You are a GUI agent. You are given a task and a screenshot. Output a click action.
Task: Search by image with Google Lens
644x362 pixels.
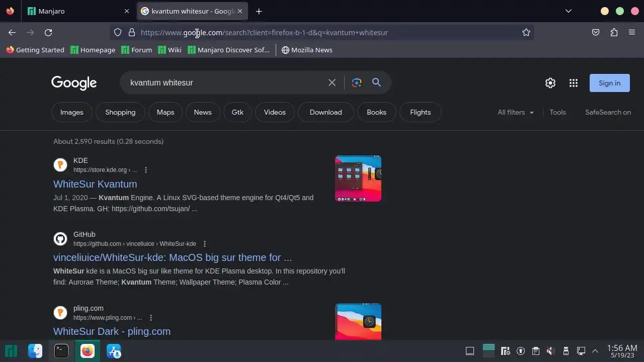point(357,82)
